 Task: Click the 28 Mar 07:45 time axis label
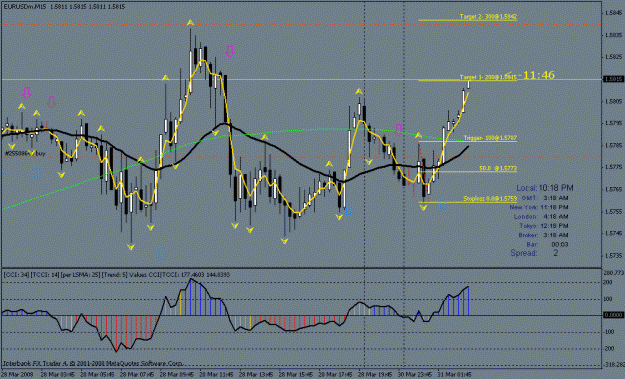click(x=137, y=375)
